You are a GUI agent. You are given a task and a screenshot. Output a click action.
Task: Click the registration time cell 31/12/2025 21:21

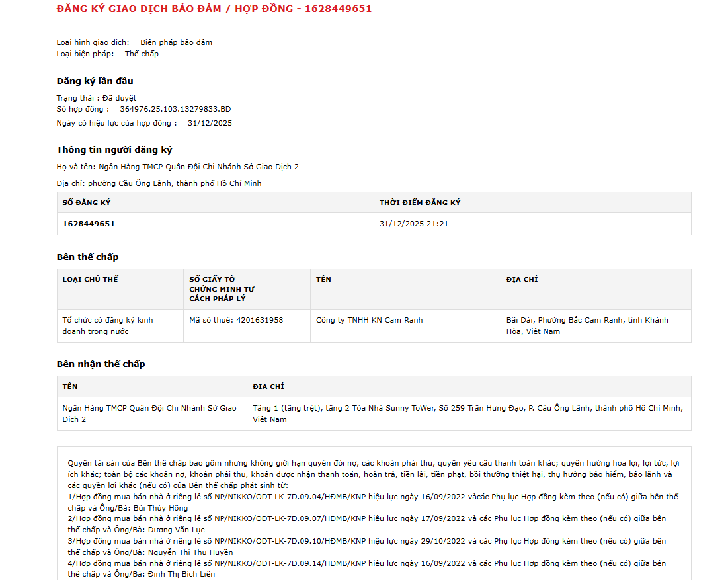(x=532, y=224)
